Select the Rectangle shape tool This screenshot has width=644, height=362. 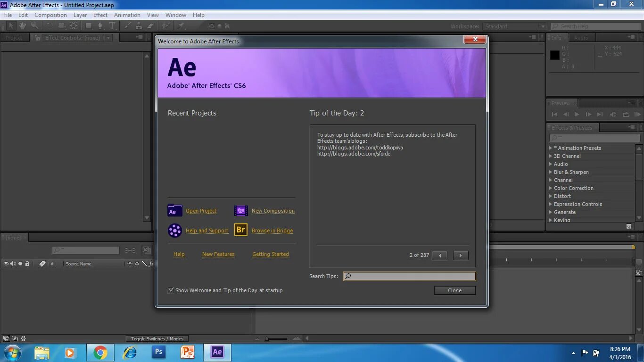click(x=89, y=26)
